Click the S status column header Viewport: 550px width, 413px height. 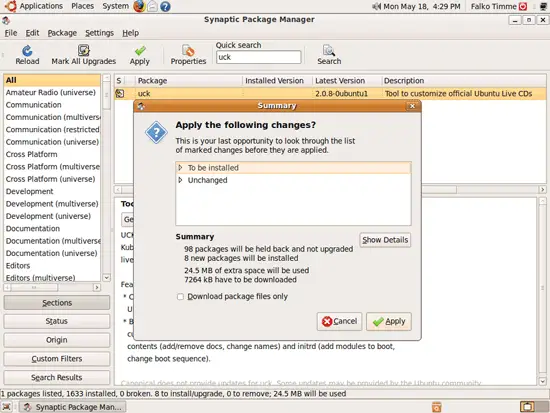tap(119, 81)
